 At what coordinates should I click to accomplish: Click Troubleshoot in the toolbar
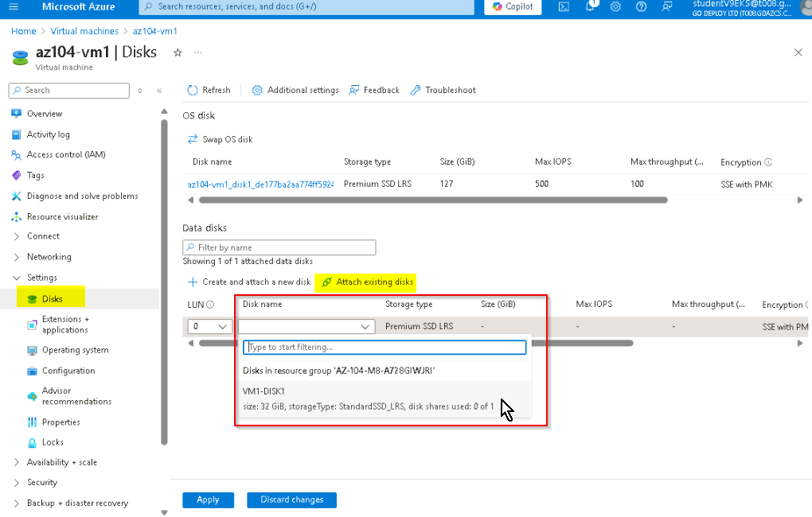click(x=443, y=90)
